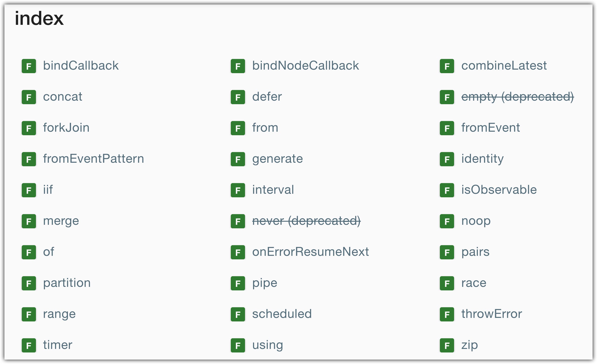597x364 pixels.
Task: Open the zip function link
Action: tap(470, 345)
